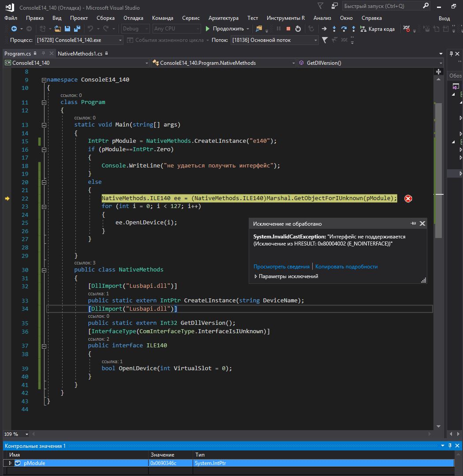
Task: Collapse the class Program block
Action: point(44,103)
